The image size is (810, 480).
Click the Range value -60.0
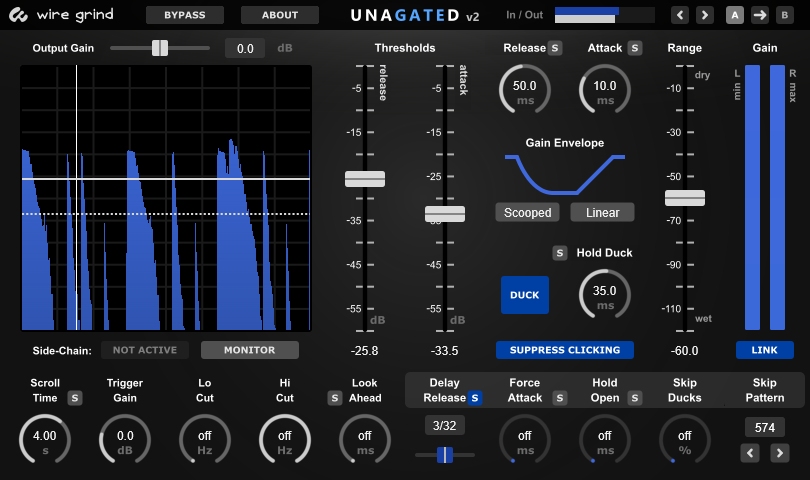(x=684, y=351)
